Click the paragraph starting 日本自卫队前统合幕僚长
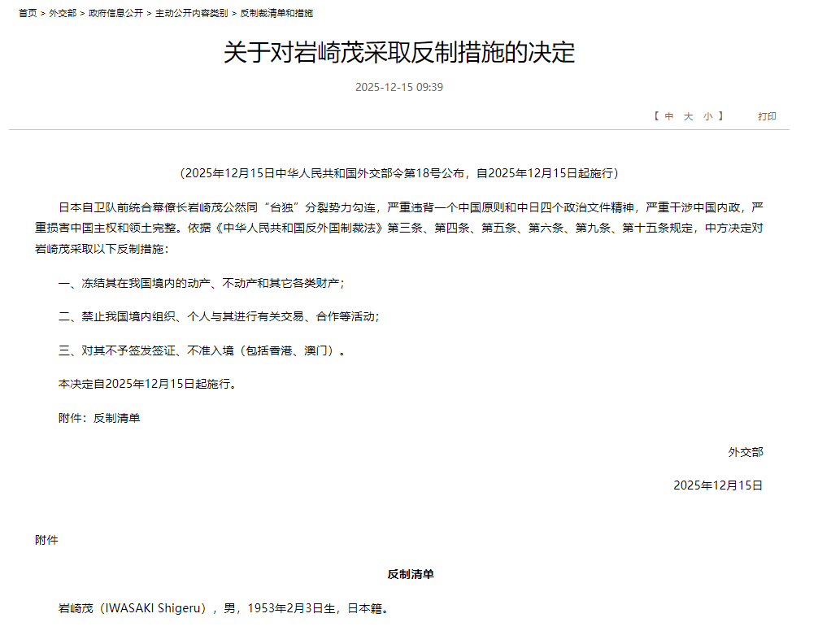This screenshot has height=644, width=831. (x=398, y=228)
